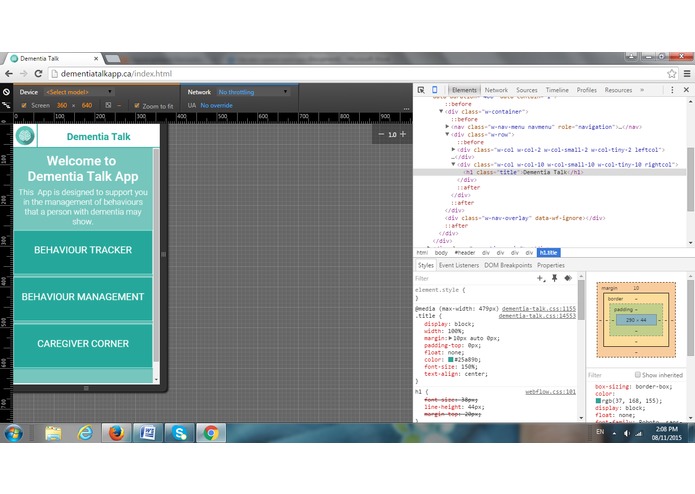Open Word from taskbar

[148, 433]
